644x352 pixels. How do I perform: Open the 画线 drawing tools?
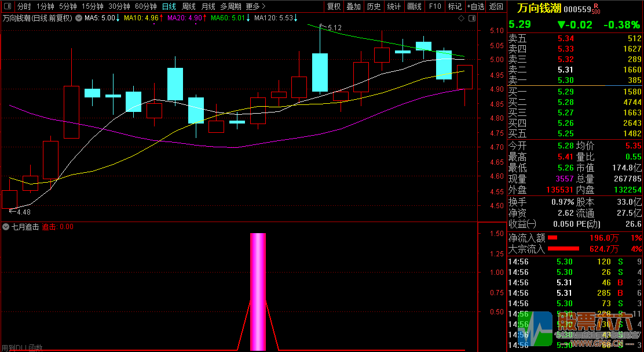tap(414, 6)
